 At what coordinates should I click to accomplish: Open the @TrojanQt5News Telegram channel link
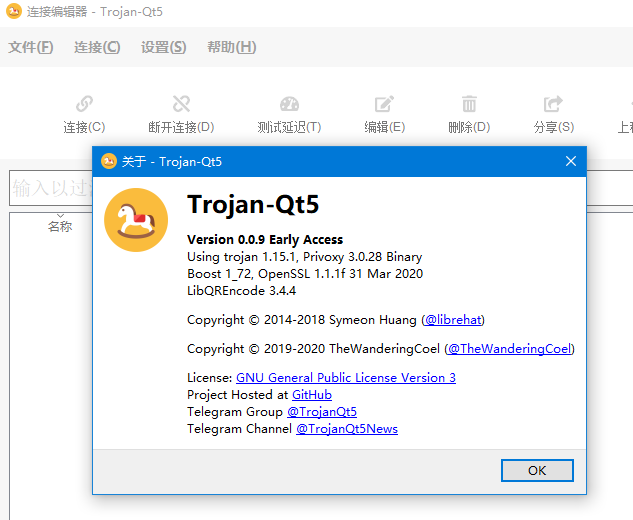pos(347,429)
